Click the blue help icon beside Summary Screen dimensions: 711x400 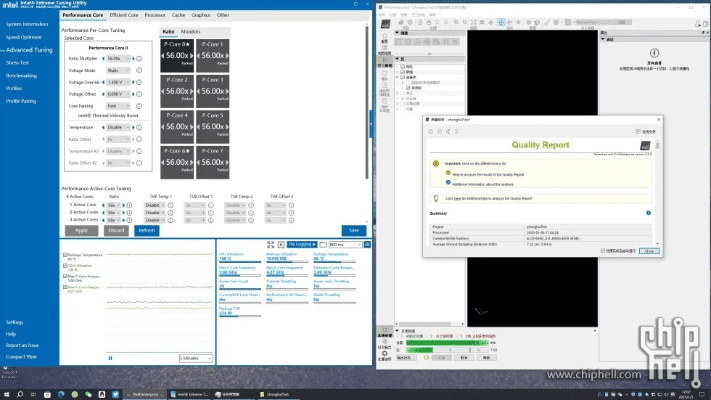(x=648, y=212)
